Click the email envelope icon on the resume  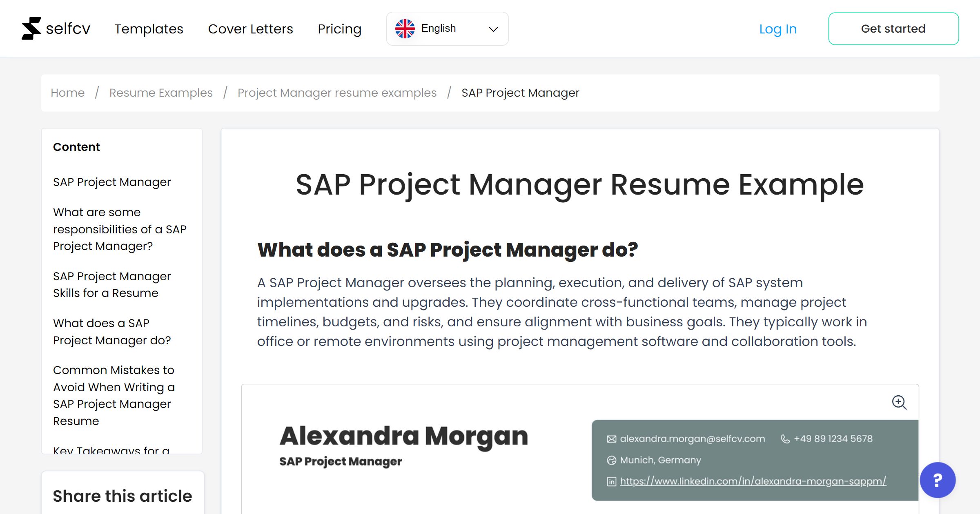coord(611,439)
